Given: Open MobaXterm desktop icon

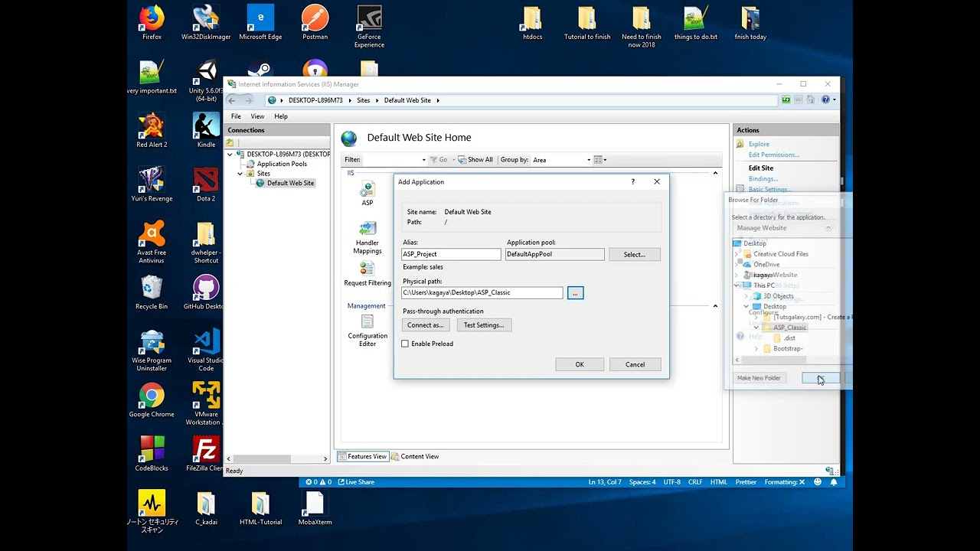Looking at the screenshot, I should click(315, 508).
